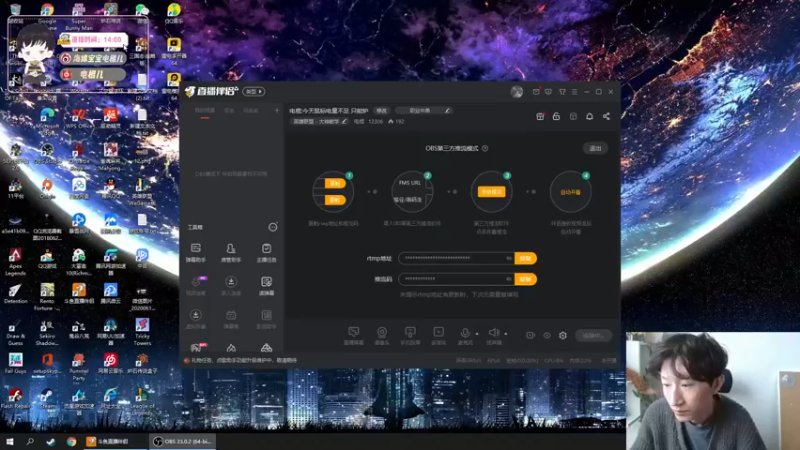Expand the microphone volume arrow
This screenshot has width=800, height=450.
478,334
